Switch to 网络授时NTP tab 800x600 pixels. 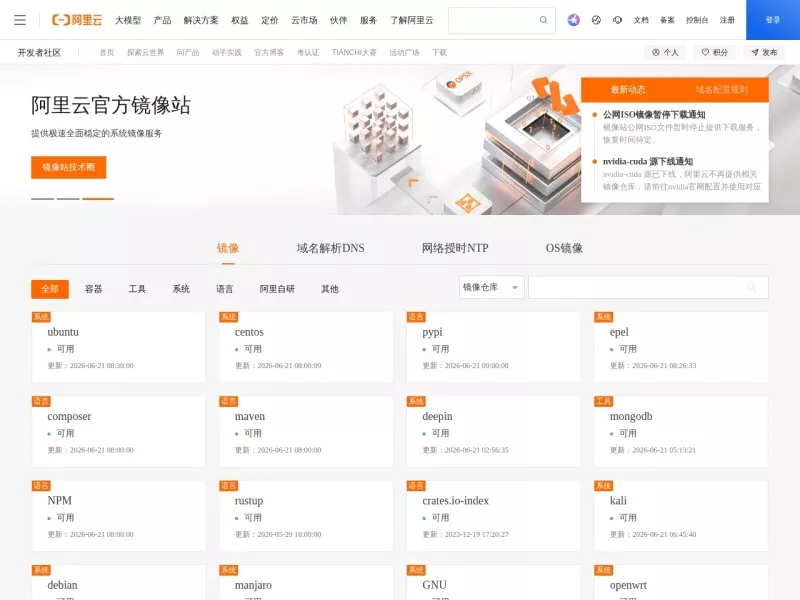point(455,248)
